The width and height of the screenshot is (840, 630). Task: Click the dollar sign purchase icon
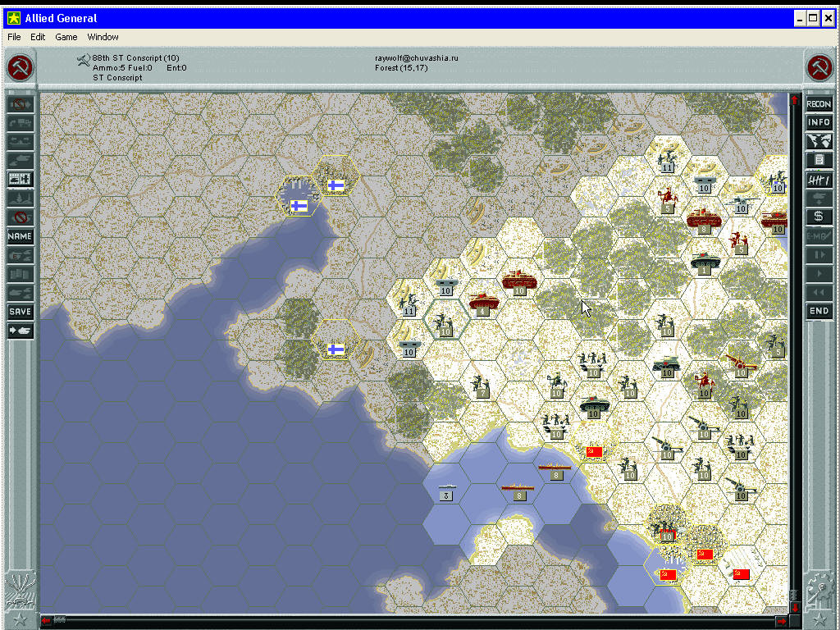[819, 217]
